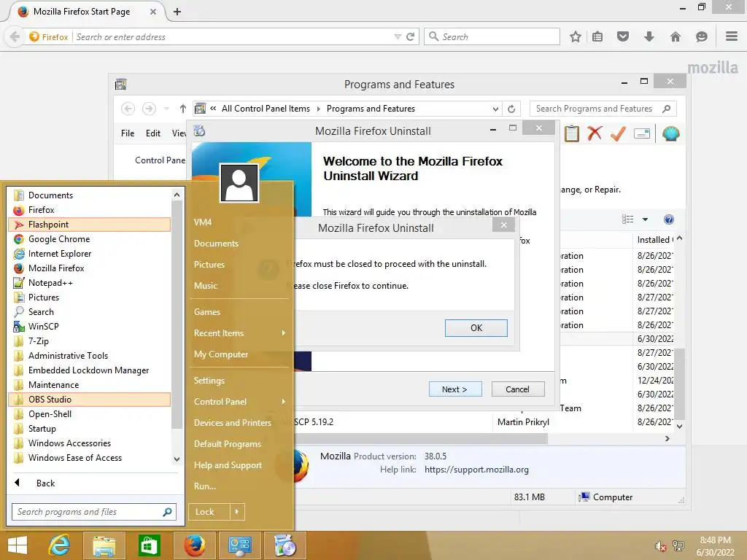Click the horizontal scrollbar in programs list
This screenshot has width=747, height=560.
click(422, 438)
